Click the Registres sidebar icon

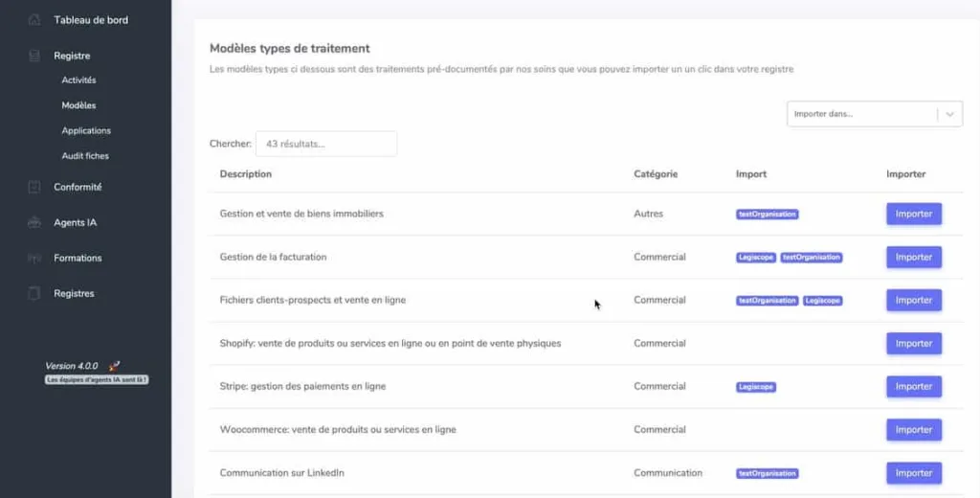tap(35, 294)
